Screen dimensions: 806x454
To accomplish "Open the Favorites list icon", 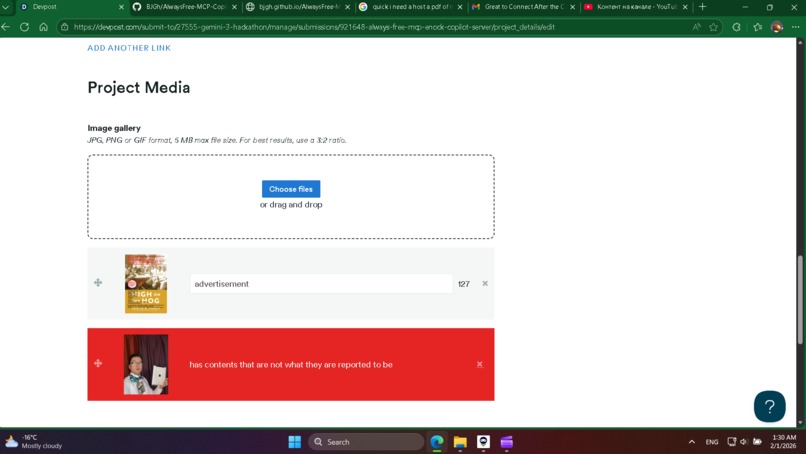I will [758, 27].
